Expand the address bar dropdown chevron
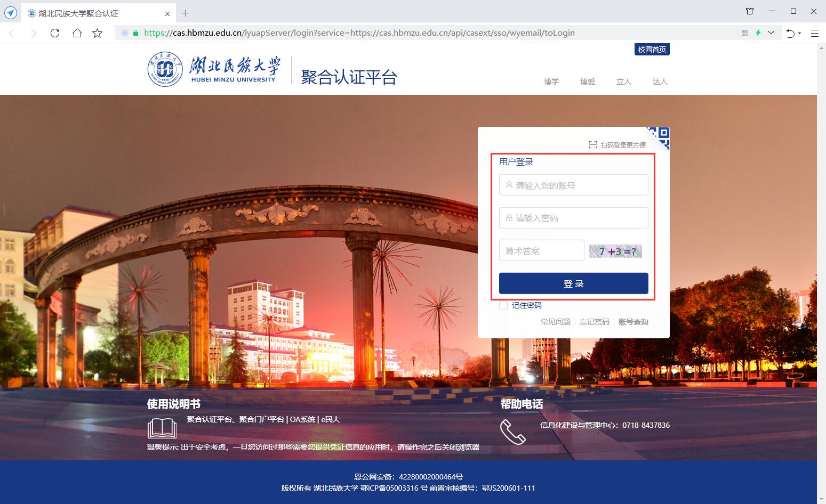Image resolution: width=826 pixels, height=504 pixels. [771, 33]
